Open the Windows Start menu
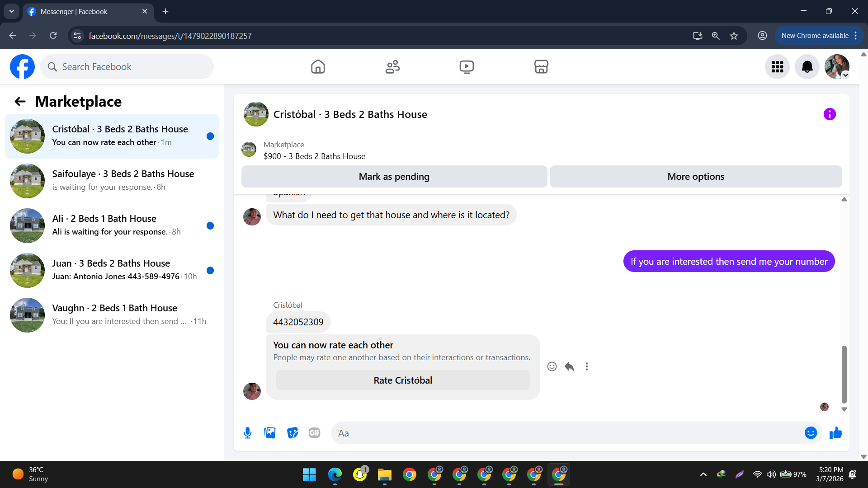 click(x=310, y=474)
